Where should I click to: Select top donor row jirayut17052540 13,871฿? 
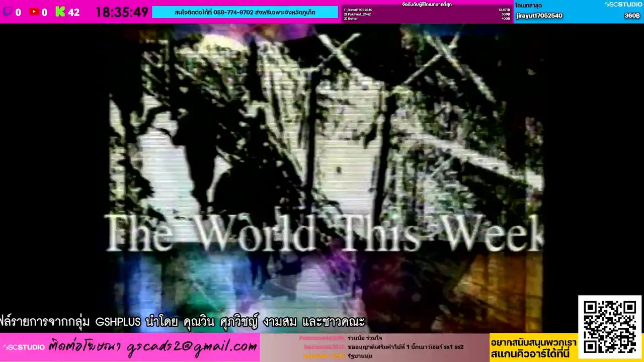coord(427,10)
